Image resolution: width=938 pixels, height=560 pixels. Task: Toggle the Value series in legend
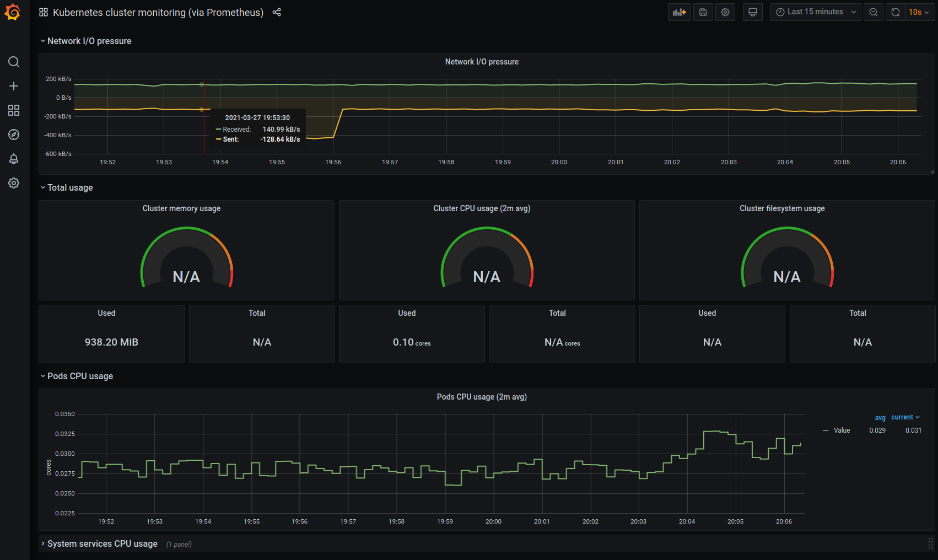(x=842, y=430)
